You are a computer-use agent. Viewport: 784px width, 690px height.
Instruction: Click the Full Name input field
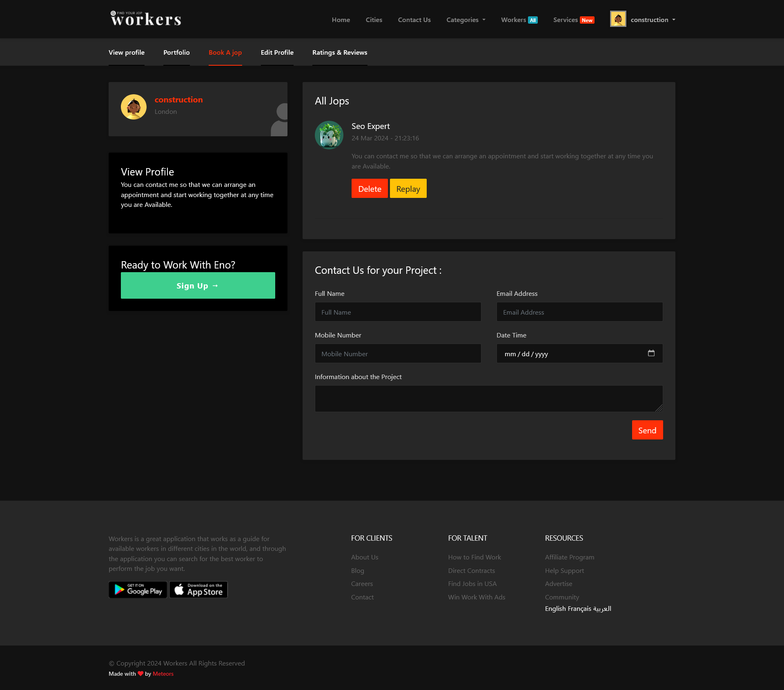click(x=398, y=312)
